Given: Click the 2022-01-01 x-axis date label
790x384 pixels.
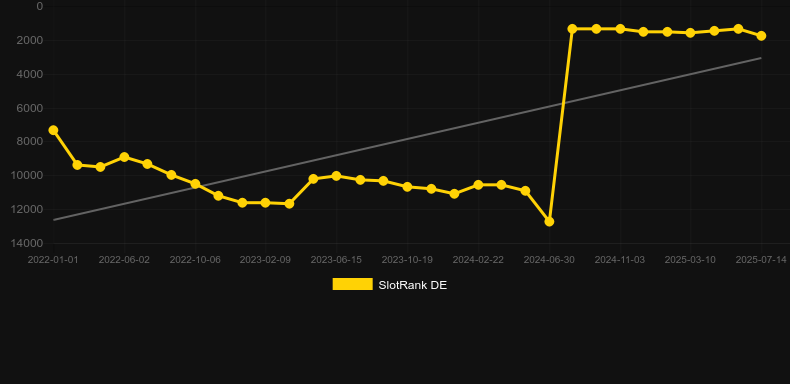Looking at the screenshot, I should click(53, 260).
